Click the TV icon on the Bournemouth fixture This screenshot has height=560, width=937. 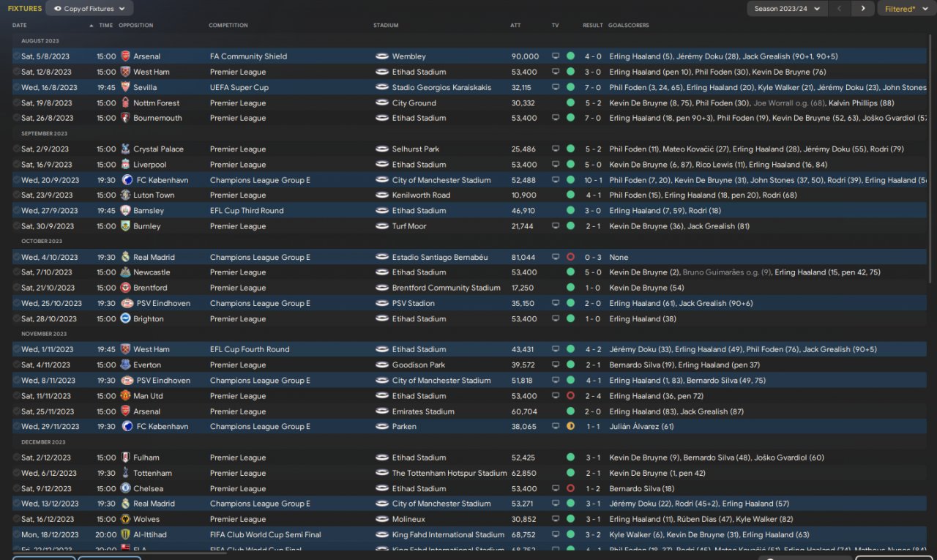point(556,118)
